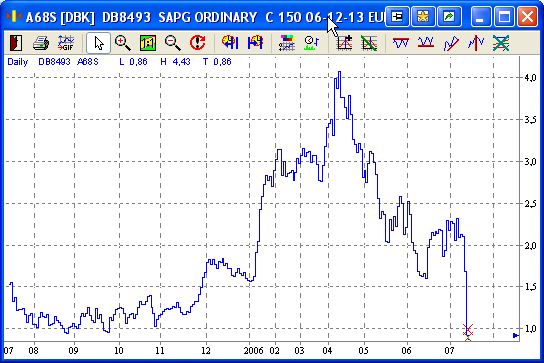
Task: Click the blue arrow marker on right axis
Action: (516, 335)
